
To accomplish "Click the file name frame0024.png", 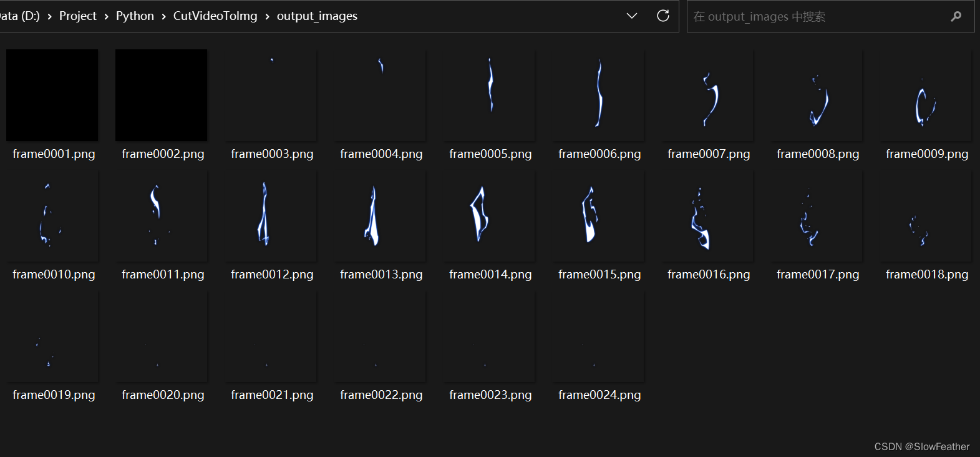I will click(599, 395).
